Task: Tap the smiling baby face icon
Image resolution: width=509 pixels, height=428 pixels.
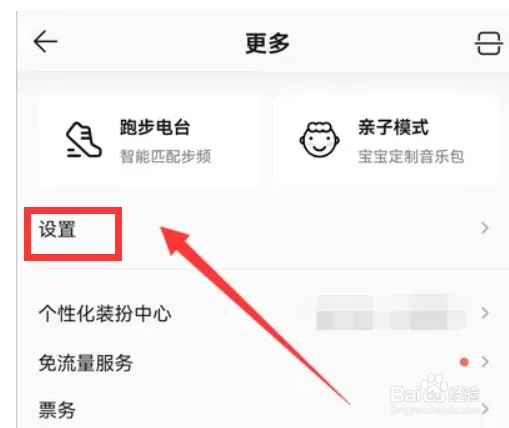Action: pyautogui.click(x=319, y=139)
